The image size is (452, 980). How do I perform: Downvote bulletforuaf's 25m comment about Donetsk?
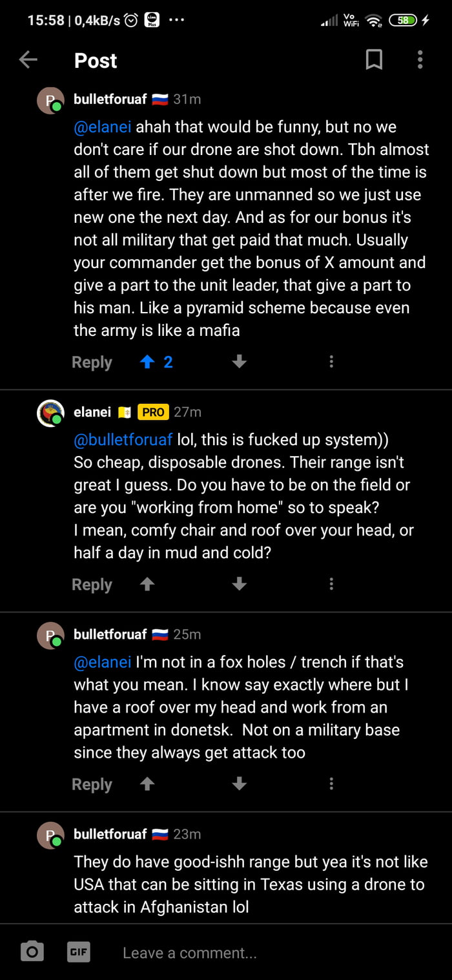(240, 784)
